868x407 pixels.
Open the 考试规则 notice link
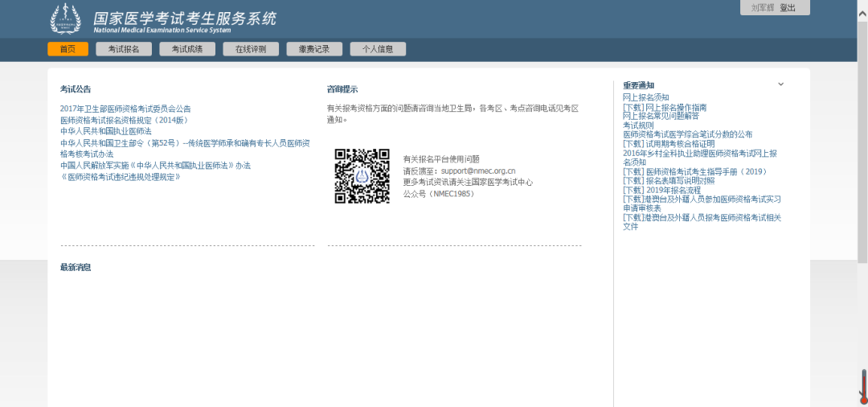click(638, 125)
